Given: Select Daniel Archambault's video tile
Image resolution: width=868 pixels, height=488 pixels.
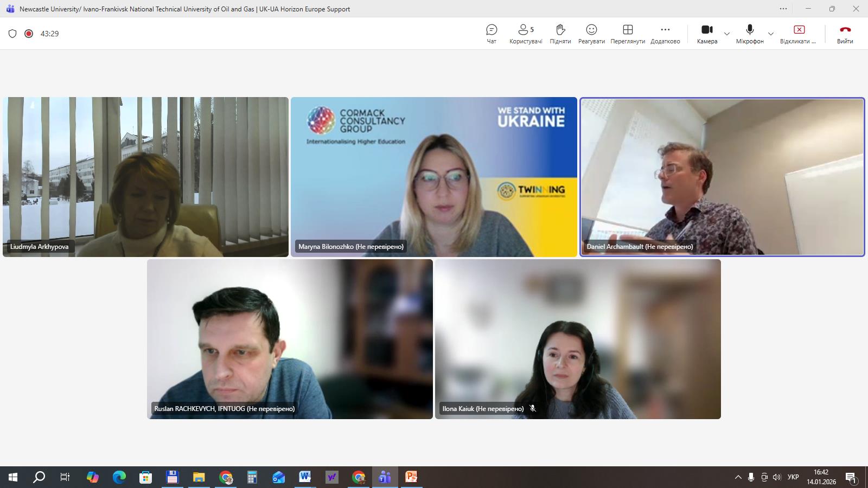Looking at the screenshot, I should point(722,176).
